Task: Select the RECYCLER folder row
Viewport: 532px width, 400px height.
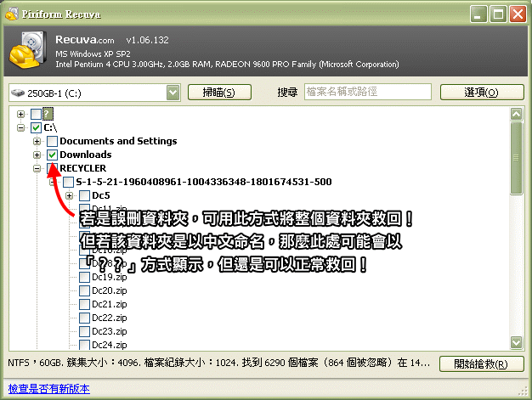Action: 82,168
